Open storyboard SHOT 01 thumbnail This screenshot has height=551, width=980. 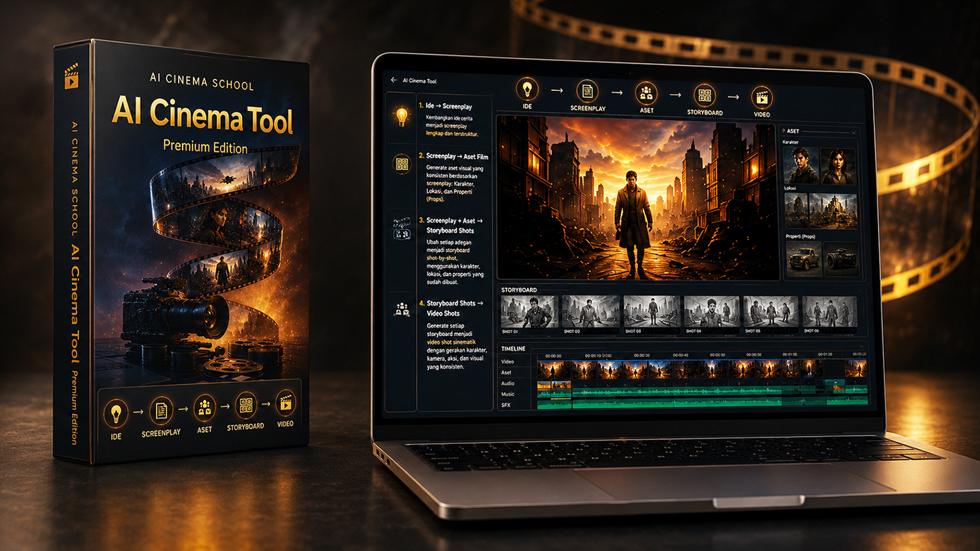[529, 312]
